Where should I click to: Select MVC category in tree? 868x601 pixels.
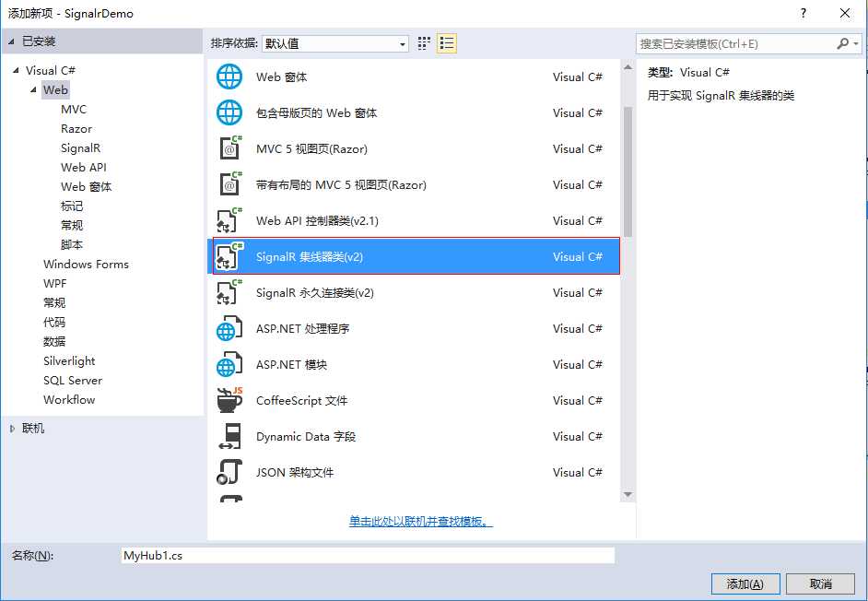point(74,109)
